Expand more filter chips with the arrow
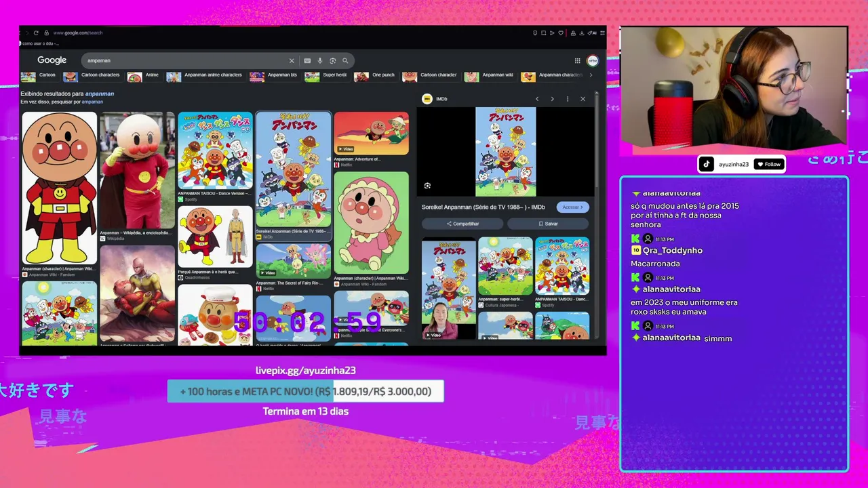Image resolution: width=868 pixels, height=488 pixels. tap(591, 75)
